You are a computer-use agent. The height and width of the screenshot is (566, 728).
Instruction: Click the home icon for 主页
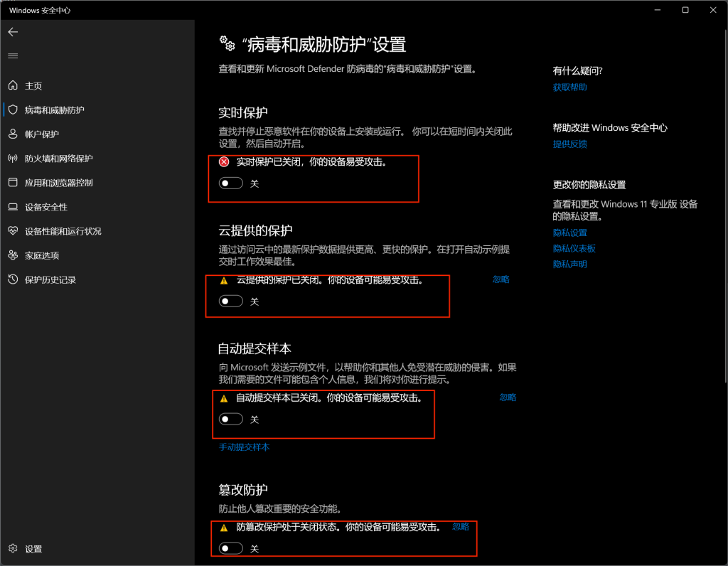[13, 85]
